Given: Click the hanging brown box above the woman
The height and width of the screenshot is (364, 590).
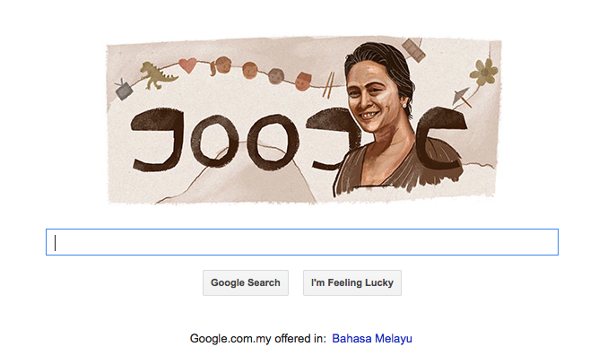Looking at the screenshot, I should point(413,50).
